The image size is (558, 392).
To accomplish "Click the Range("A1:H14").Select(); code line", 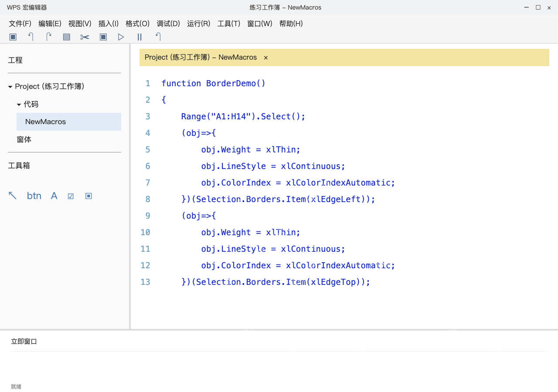I will (x=243, y=116).
